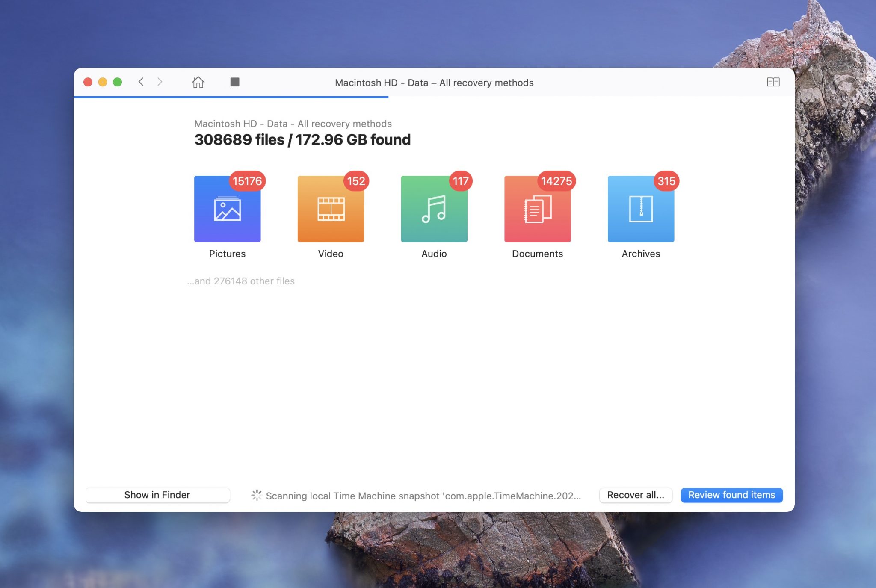The width and height of the screenshot is (876, 588).
Task: Click Review found items
Action: pos(731,495)
